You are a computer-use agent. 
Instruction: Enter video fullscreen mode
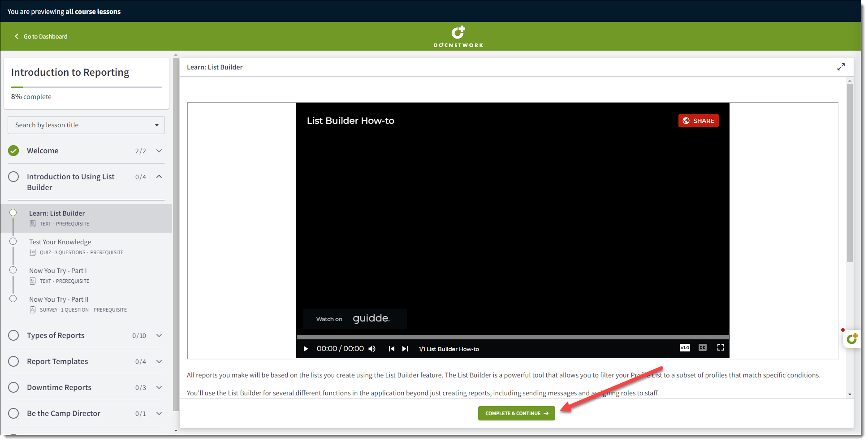point(720,348)
